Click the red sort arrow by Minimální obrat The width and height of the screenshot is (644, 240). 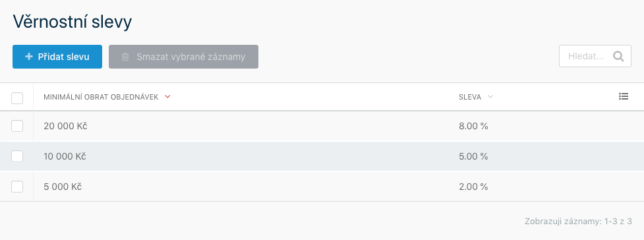pos(167,97)
